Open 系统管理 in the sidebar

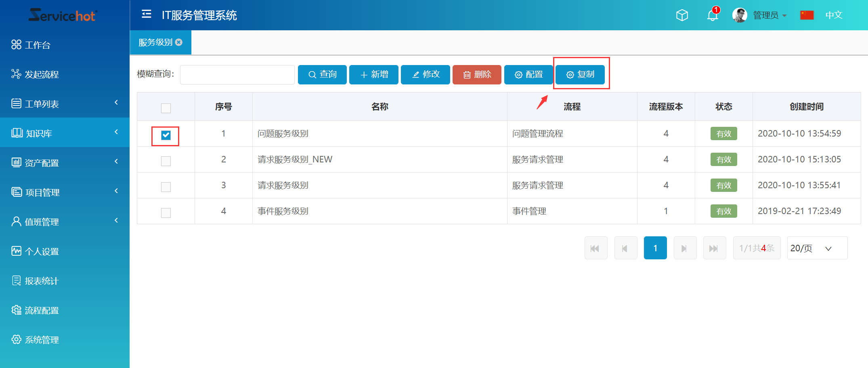pos(16,339)
